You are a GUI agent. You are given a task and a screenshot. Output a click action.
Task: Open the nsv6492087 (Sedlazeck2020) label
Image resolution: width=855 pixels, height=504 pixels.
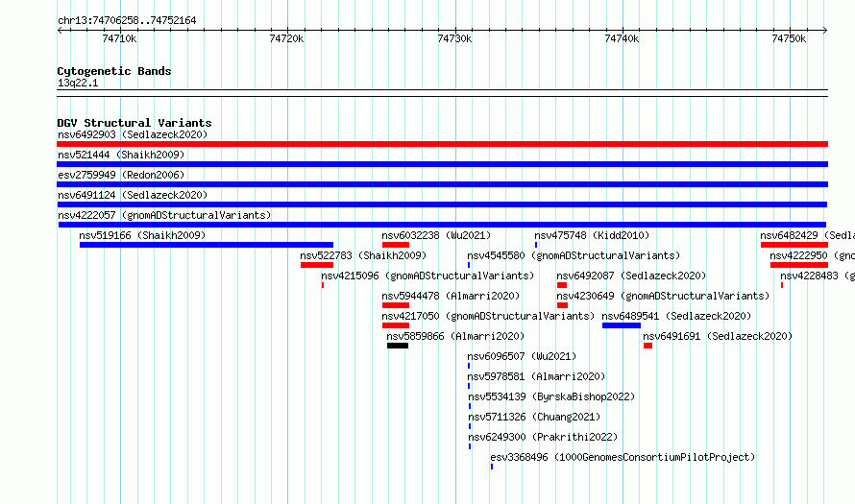click(631, 276)
